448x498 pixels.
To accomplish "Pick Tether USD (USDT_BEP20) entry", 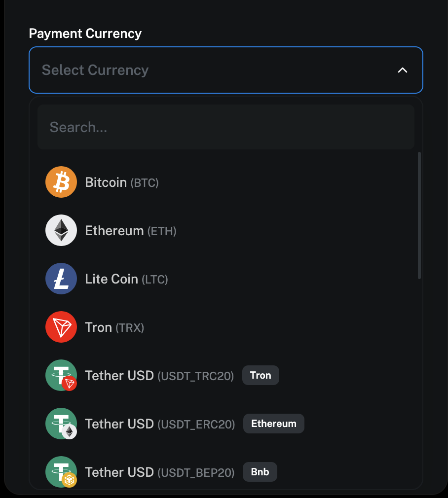I will coord(226,472).
